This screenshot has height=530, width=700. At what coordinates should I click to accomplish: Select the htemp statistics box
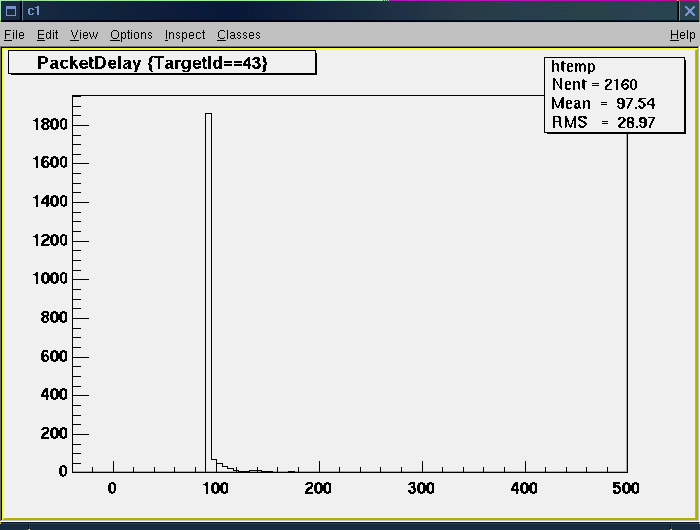point(615,95)
